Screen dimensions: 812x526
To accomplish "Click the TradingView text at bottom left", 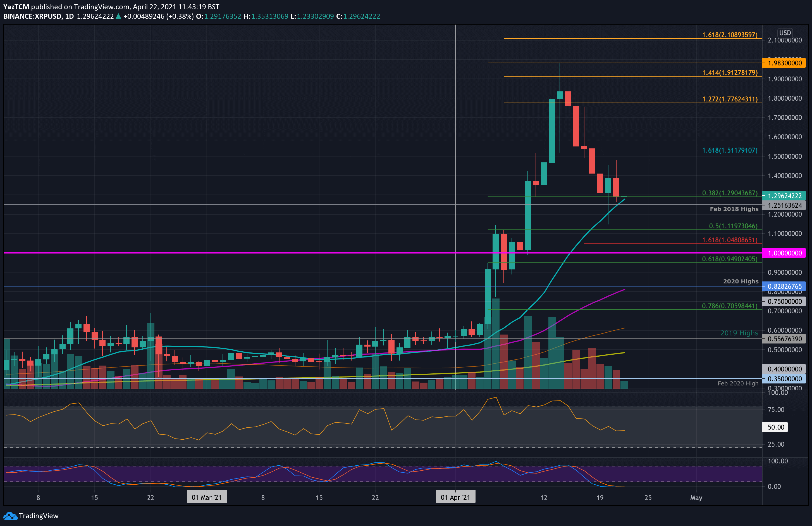I will pyautogui.click(x=39, y=516).
